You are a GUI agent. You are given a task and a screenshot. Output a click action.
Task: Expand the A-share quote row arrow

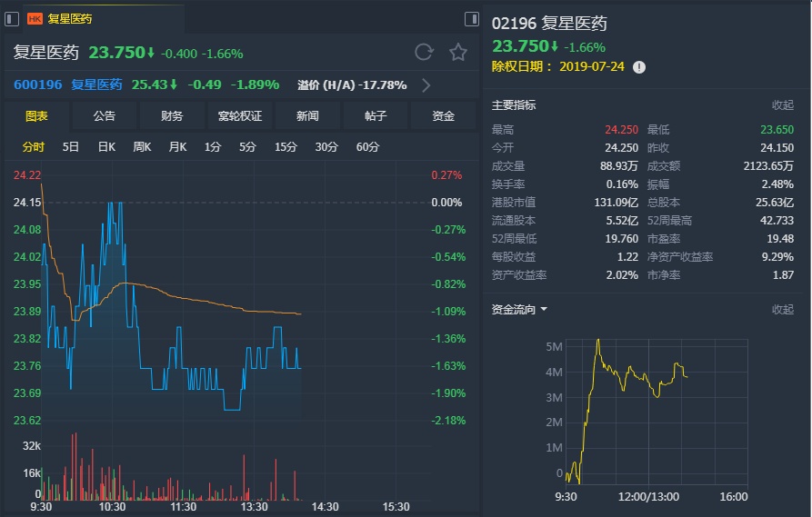pyautogui.click(x=426, y=85)
